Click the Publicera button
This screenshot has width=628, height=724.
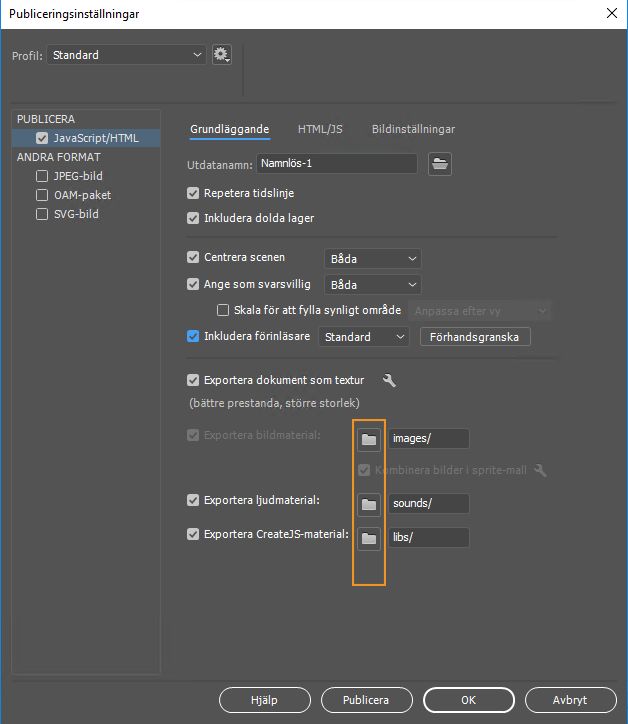(x=364, y=700)
